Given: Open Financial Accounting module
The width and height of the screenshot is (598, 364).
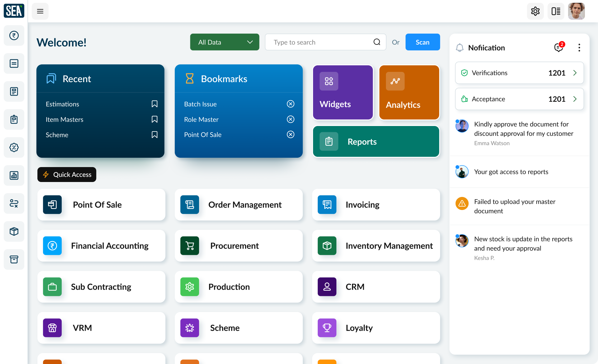Looking at the screenshot, I should 101,246.
